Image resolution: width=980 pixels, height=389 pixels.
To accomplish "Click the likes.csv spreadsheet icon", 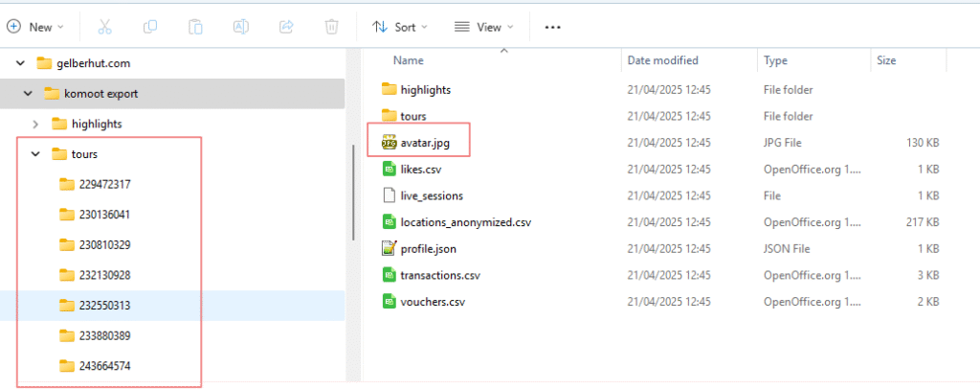I will 390,169.
